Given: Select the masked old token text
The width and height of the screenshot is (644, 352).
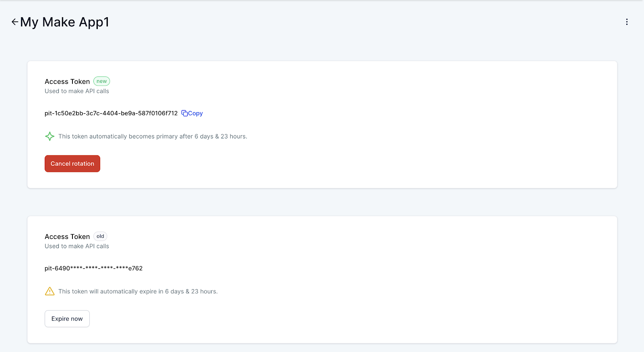Looking at the screenshot, I should (94, 268).
